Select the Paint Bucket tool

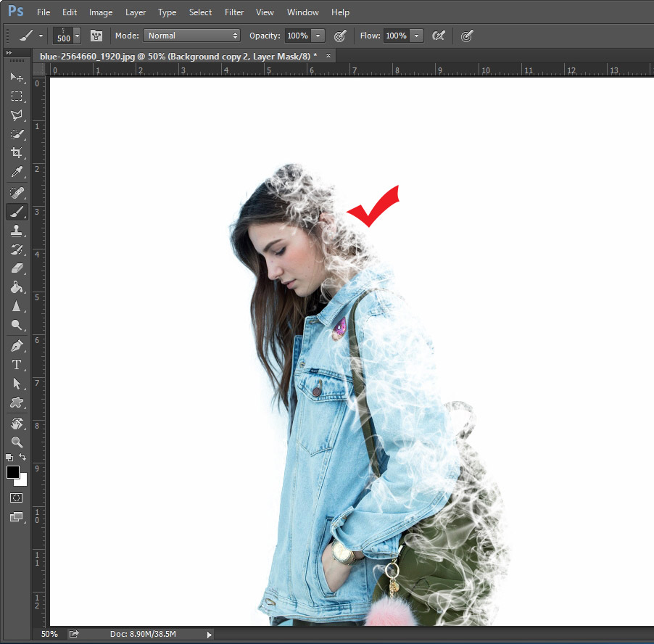pos(17,287)
